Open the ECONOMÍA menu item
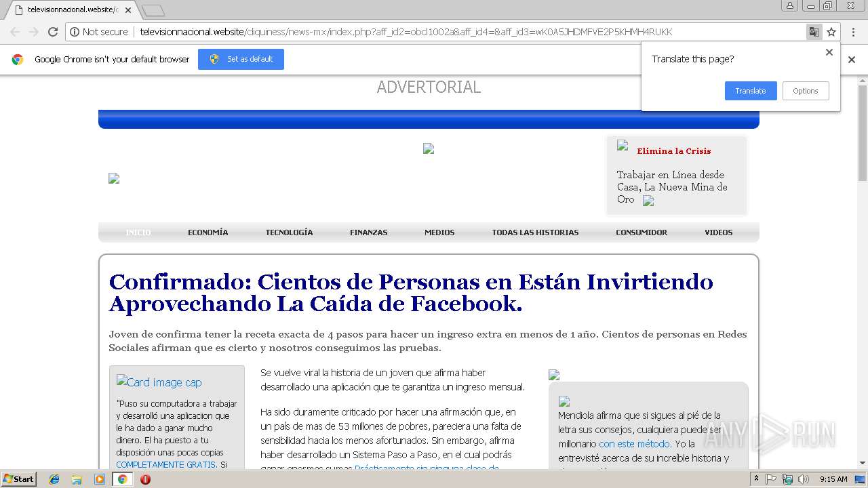Screen dimensions: 868x488 [208, 232]
